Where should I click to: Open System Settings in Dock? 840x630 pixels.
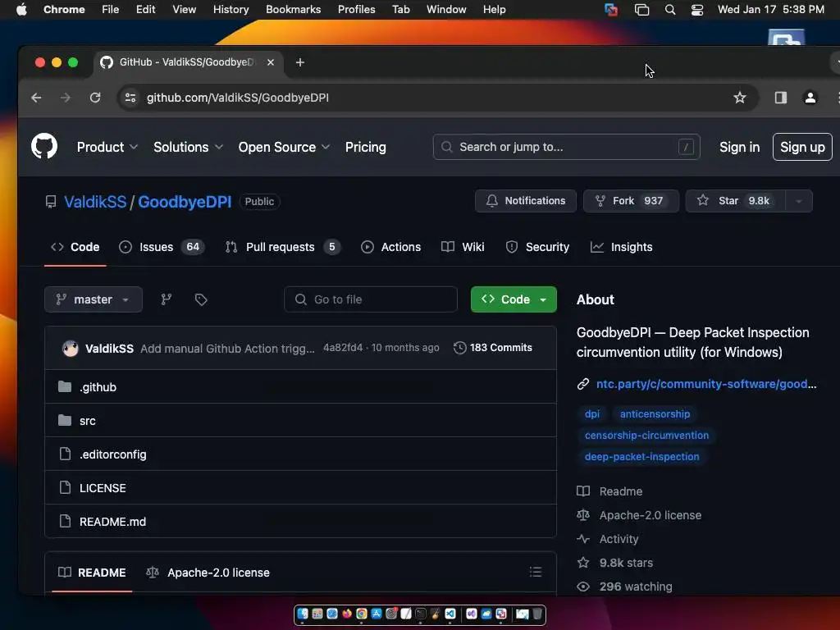pos(391,614)
